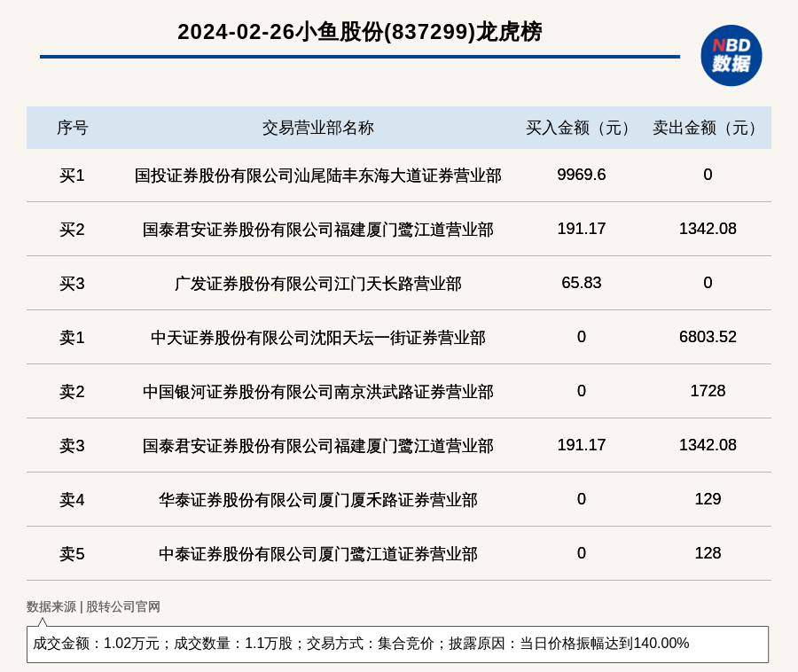Click 1342.08 in the 卖3 row
The width and height of the screenshot is (798, 672).
pos(708,445)
